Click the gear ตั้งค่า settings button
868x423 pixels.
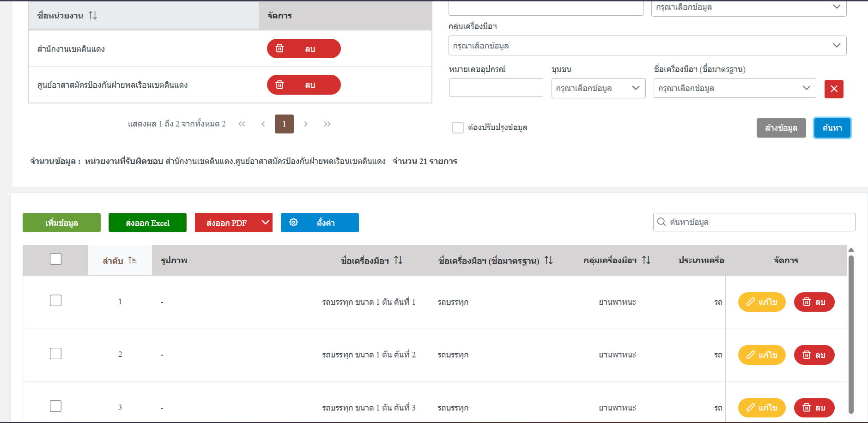pyautogui.click(x=320, y=223)
